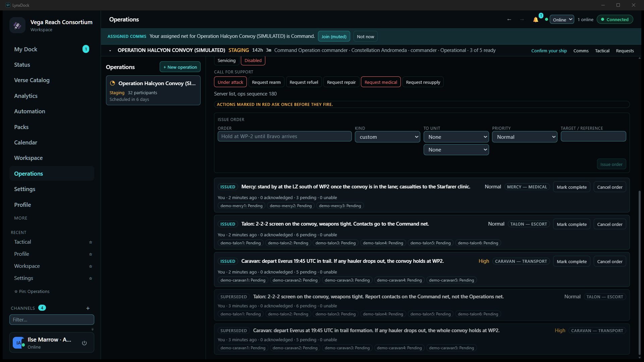Open the notifications bell icon

(x=536, y=20)
